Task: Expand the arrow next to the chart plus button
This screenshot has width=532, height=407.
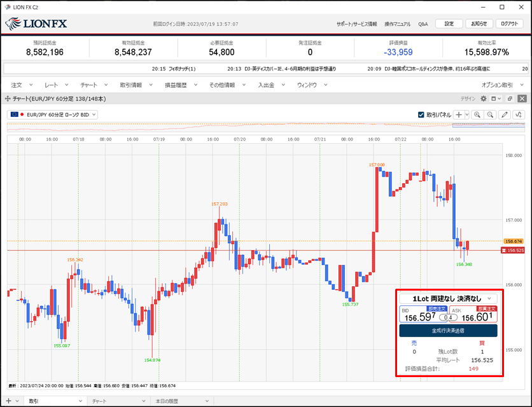Action: (x=467, y=114)
